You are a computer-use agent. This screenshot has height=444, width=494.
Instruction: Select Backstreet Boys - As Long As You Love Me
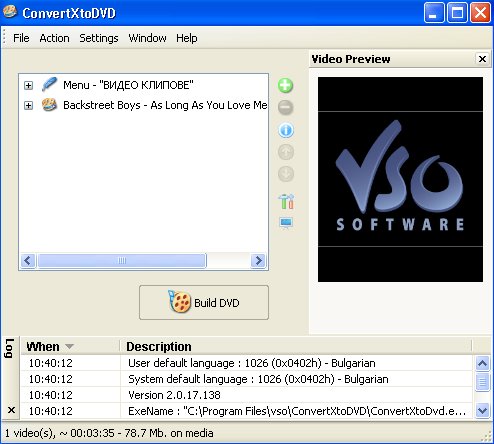(165, 105)
